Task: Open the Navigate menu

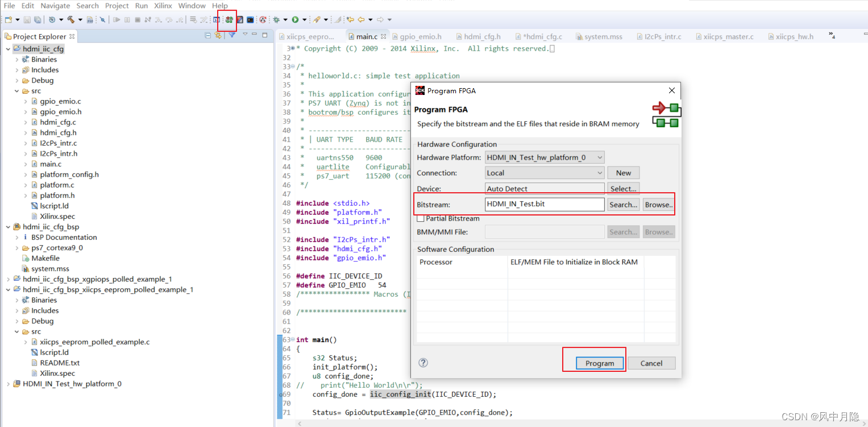Action: 55,6
